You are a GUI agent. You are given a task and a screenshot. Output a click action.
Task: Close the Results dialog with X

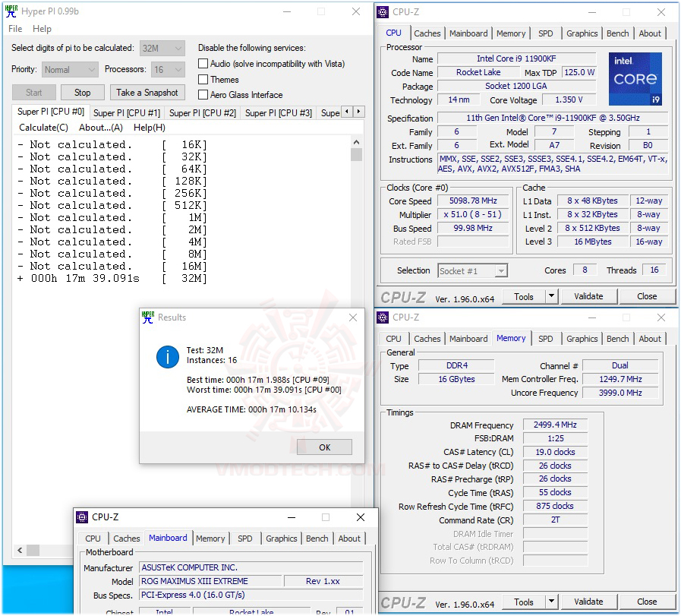coord(353,317)
